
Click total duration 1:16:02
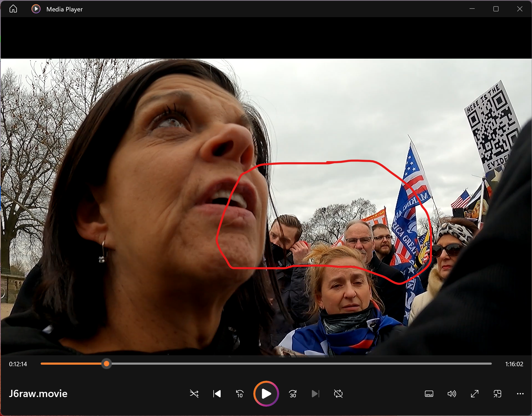click(x=514, y=364)
